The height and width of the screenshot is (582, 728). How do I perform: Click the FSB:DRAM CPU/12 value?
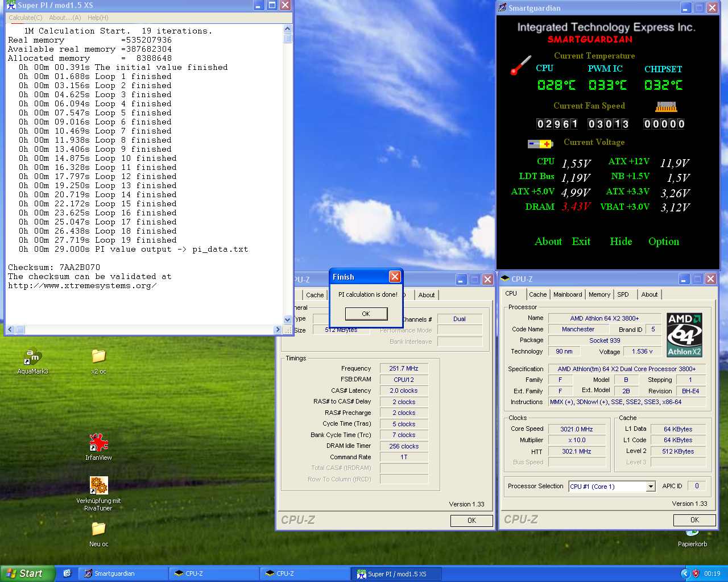[404, 380]
